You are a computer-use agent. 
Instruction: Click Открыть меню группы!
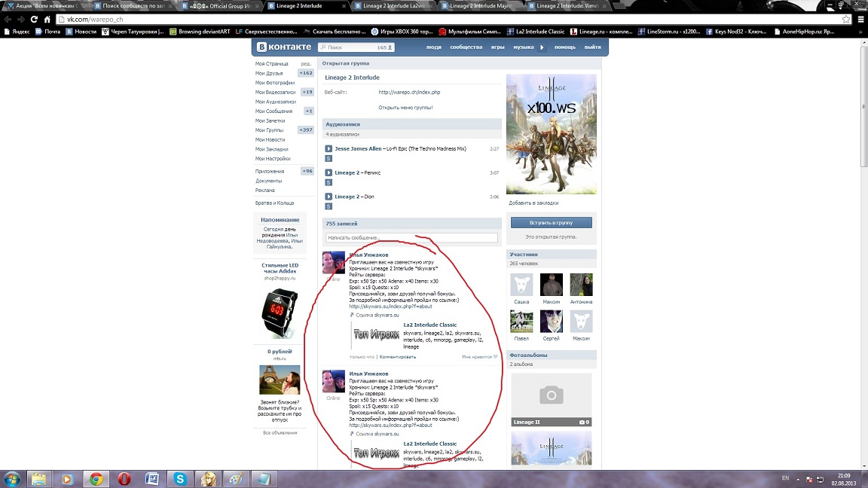tap(405, 108)
